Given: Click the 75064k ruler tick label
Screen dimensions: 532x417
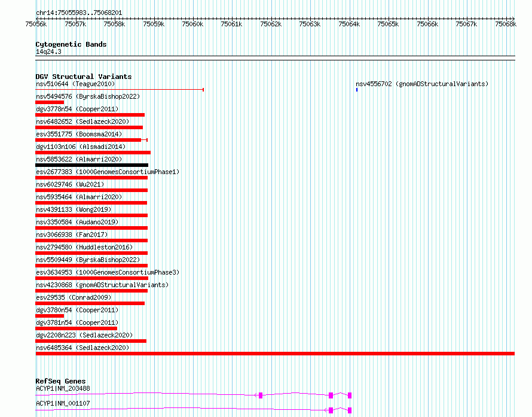Looking at the screenshot, I should (x=349, y=24).
